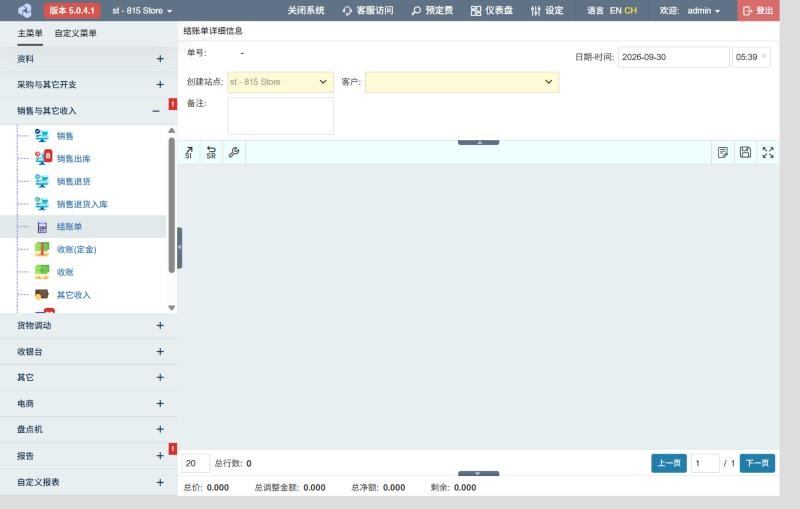800x509 pixels.
Task: Switch to the 自定义菜单 tab
Action: pyautogui.click(x=76, y=33)
